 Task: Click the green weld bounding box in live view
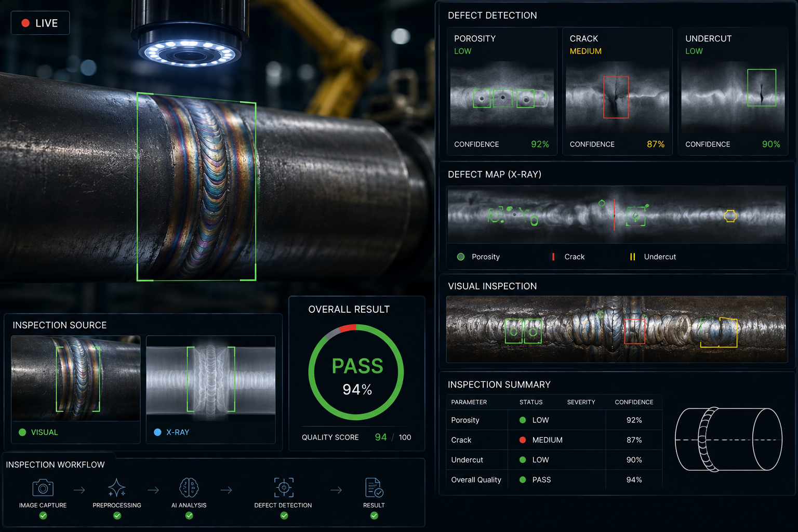[196, 187]
